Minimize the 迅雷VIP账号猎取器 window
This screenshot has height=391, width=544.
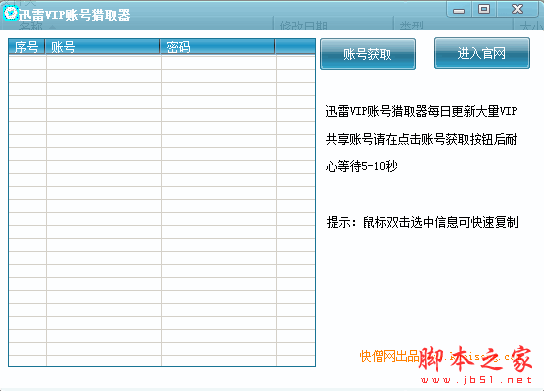click(x=459, y=10)
